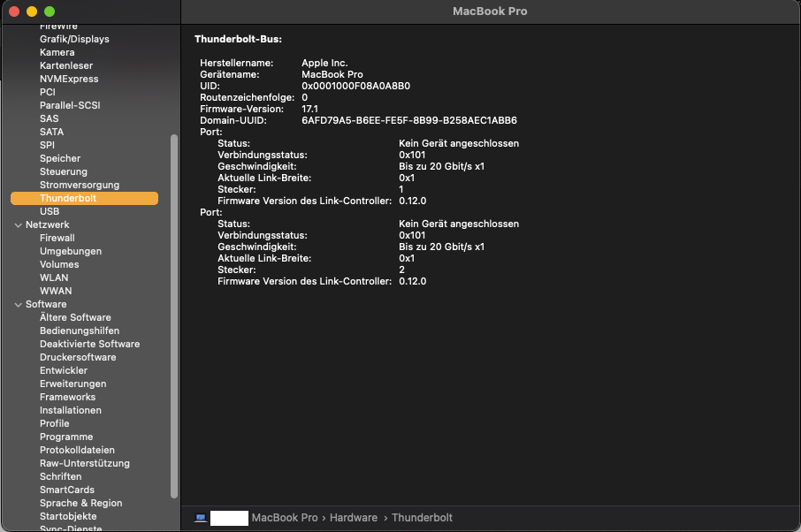Screen dimensions: 801x532
Task: Open the USB entry
Action: coord(50,212)
